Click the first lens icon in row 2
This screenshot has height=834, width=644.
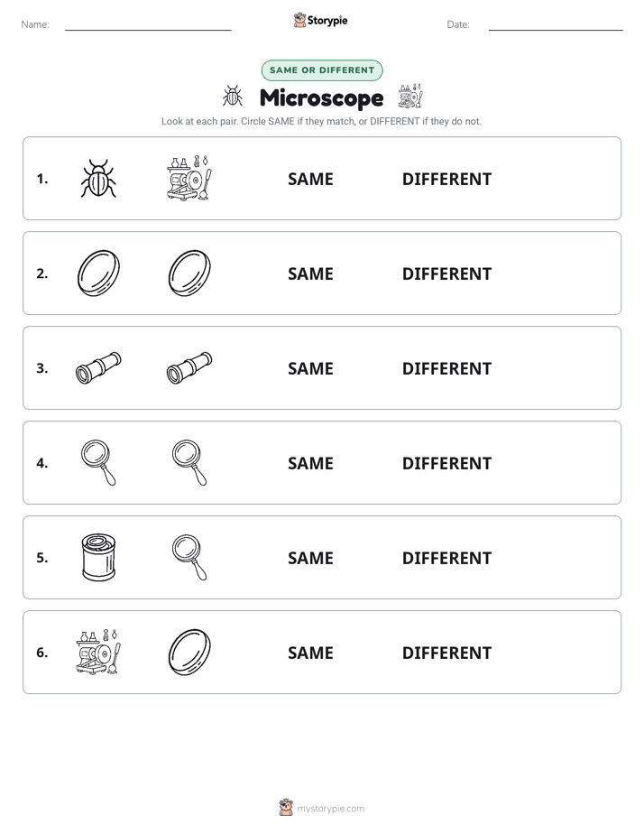98,273
